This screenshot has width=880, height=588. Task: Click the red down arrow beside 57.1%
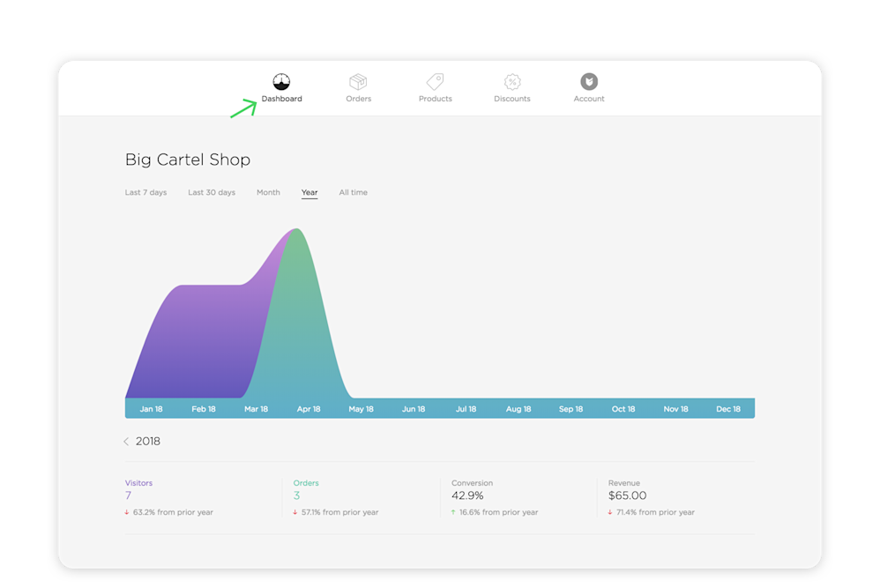click(295, 512)
